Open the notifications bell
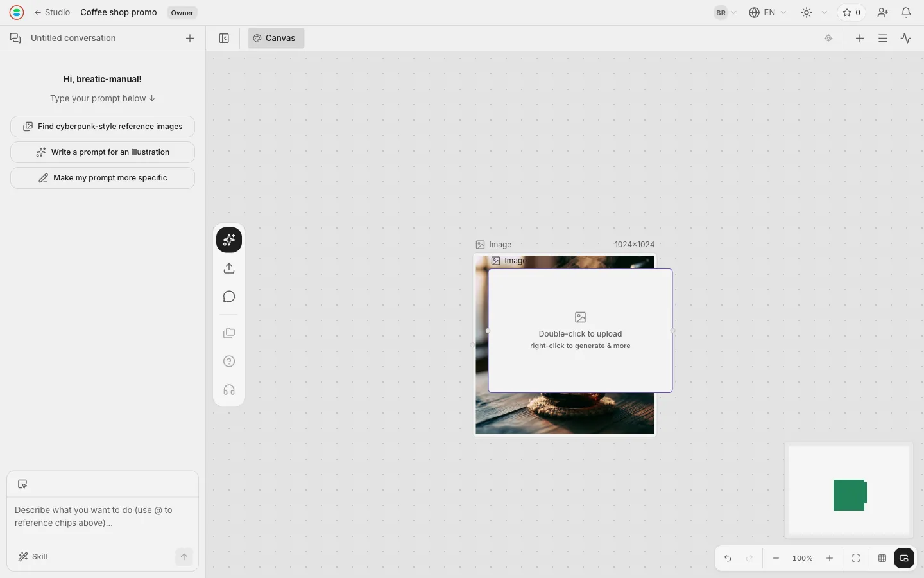The image size is (924, 578). [906, 13]
